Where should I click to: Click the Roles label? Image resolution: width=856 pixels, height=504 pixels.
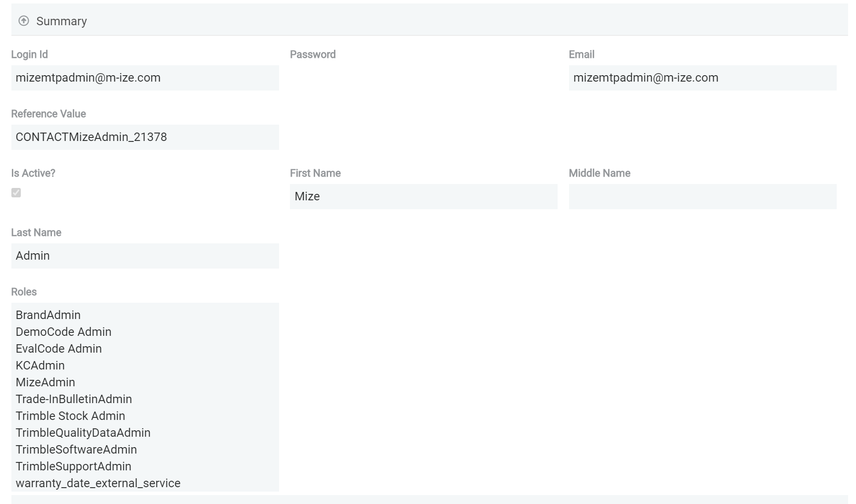point(24,292)
